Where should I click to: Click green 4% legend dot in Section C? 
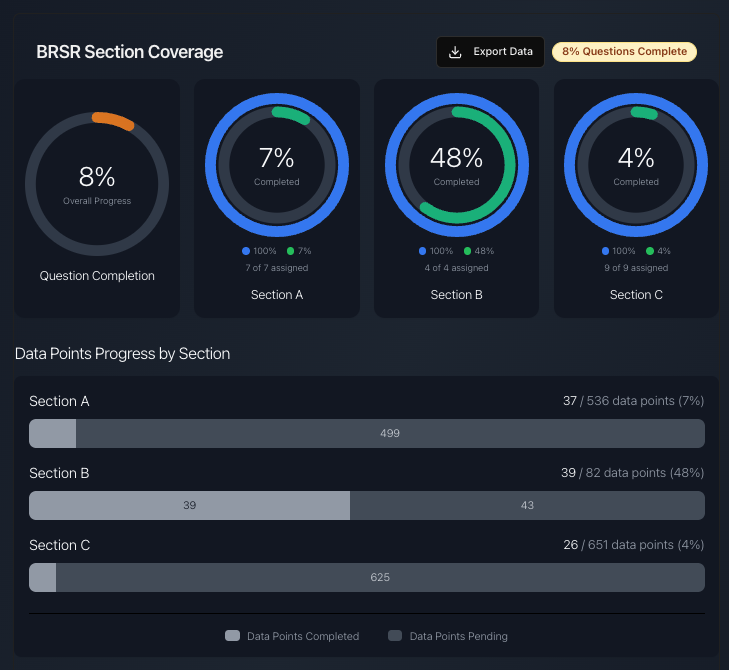coord(650,251)
